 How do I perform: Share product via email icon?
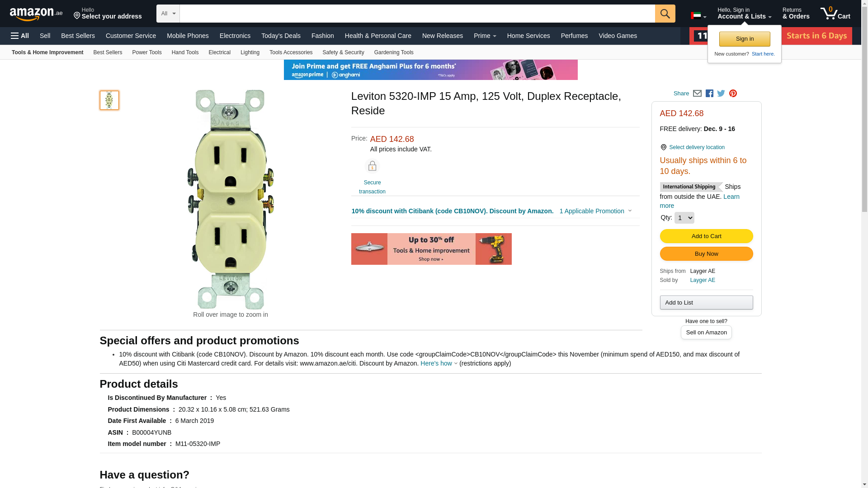697,94
